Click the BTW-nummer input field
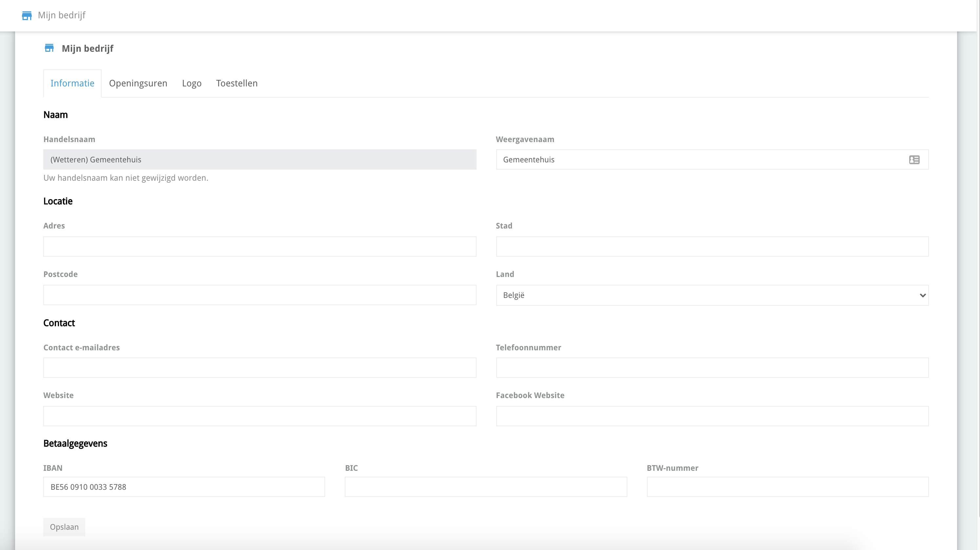The image size is (980, 550). 787,486
